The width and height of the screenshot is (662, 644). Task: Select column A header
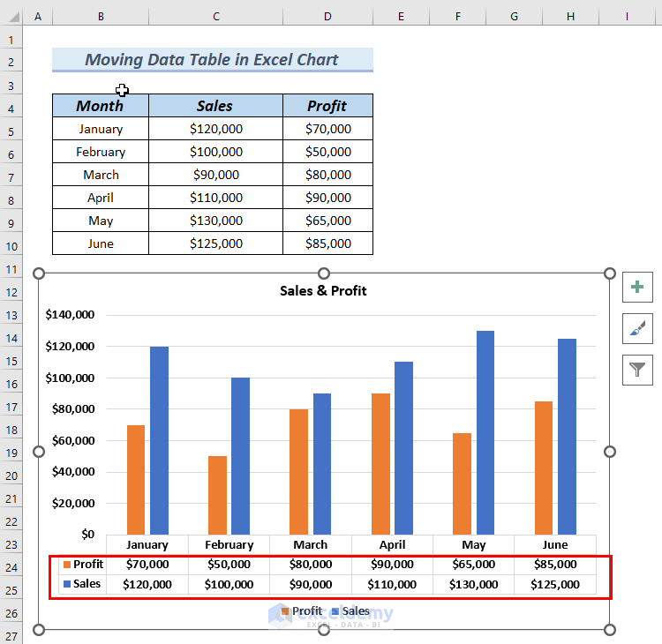tap(38, 16)
